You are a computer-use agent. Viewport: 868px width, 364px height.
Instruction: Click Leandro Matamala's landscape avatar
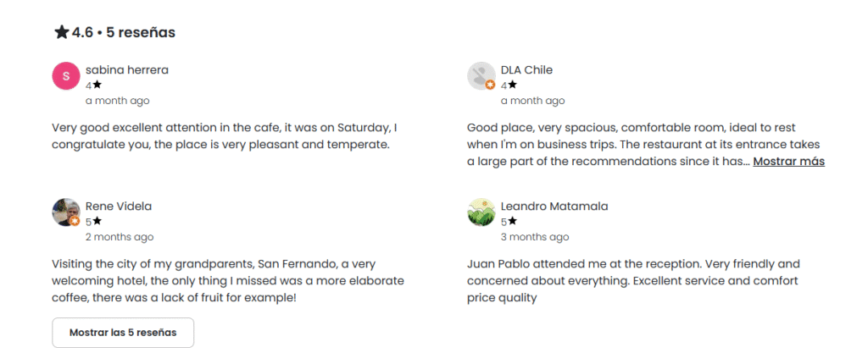pos(481,212)
